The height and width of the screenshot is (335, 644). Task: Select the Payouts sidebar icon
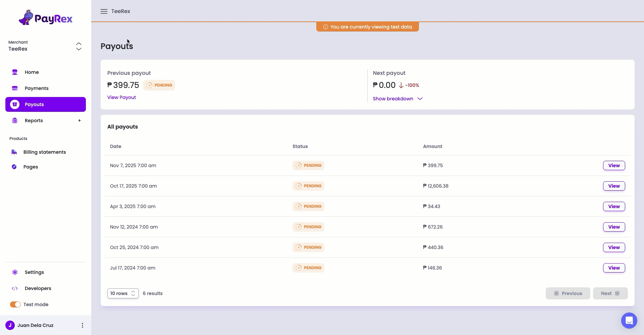[x=15, y=104]
